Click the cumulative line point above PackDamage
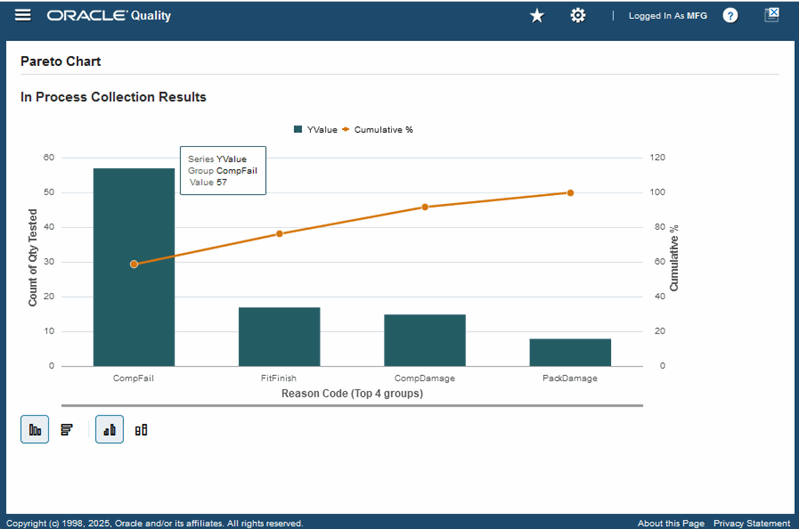 point(570,193)
